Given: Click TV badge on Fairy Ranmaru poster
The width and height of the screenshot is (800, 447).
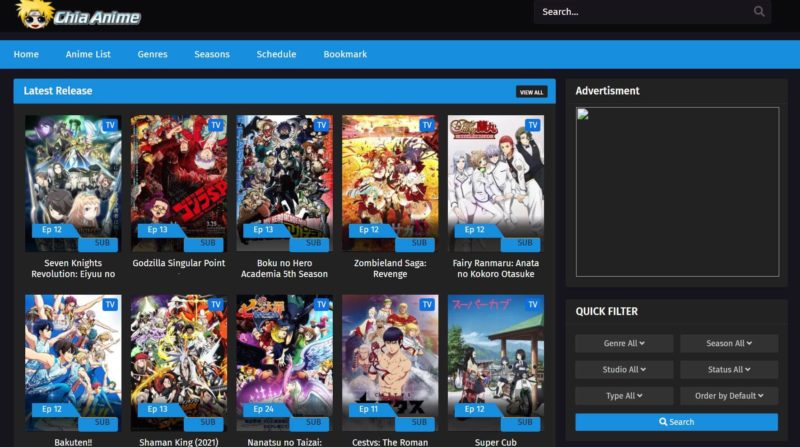Looking at the screenshot, I should (x=533, y=125).
